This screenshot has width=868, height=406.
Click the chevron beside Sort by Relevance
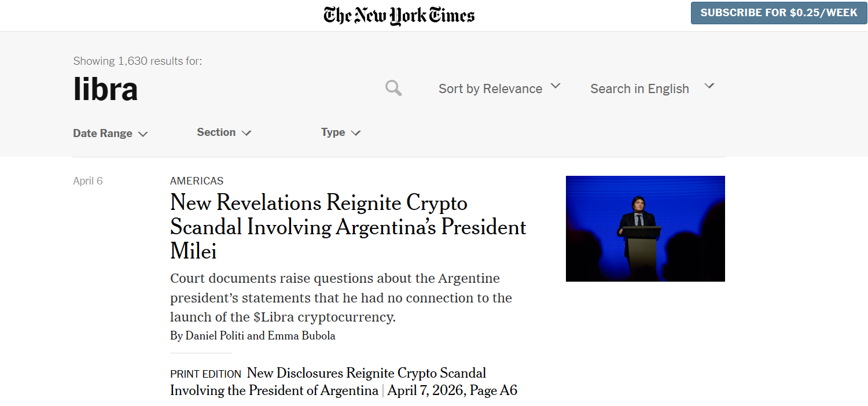556,86
